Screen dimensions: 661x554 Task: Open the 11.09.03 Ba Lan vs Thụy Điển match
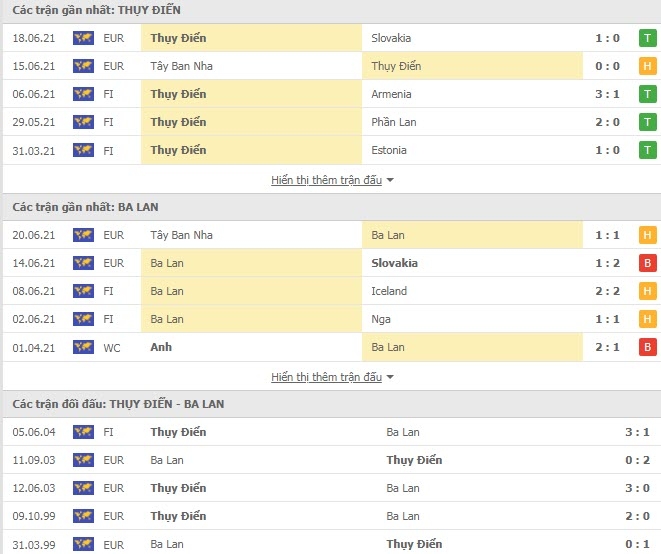point(330,460)
